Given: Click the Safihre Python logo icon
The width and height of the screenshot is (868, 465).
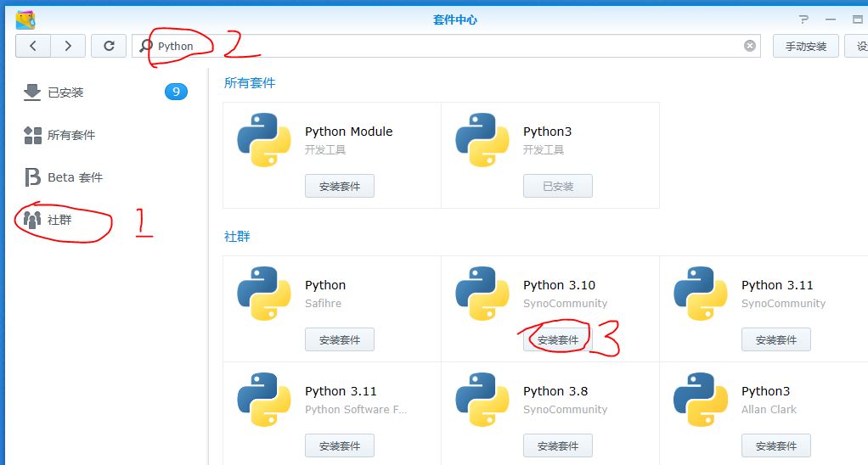Looking at the screenshot, I should click(x=264, y=294).
